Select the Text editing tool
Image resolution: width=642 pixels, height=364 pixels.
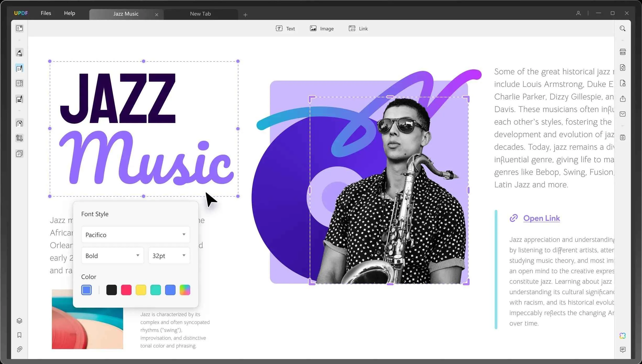(285, 29)
